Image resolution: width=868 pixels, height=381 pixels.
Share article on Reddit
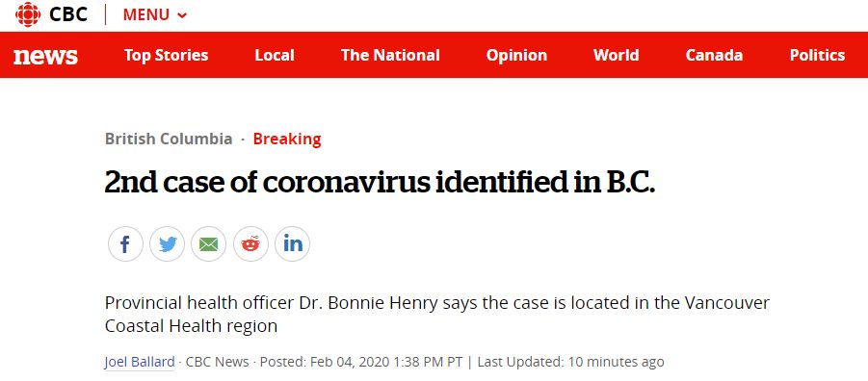click(250, 243)
